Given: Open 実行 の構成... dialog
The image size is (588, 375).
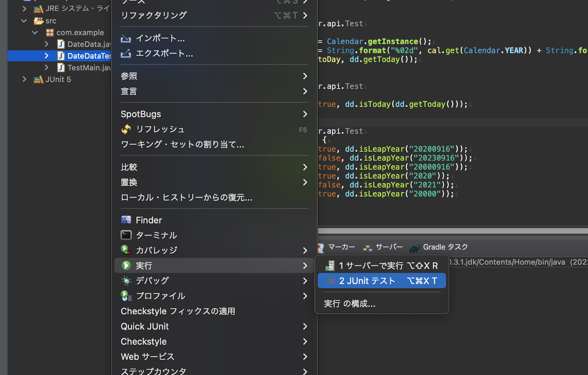Looking at the screenshot, I should 349,304.
